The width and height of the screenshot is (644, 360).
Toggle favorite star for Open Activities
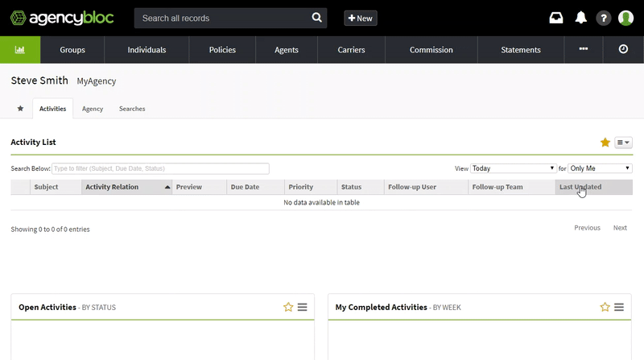click(288, 307)
